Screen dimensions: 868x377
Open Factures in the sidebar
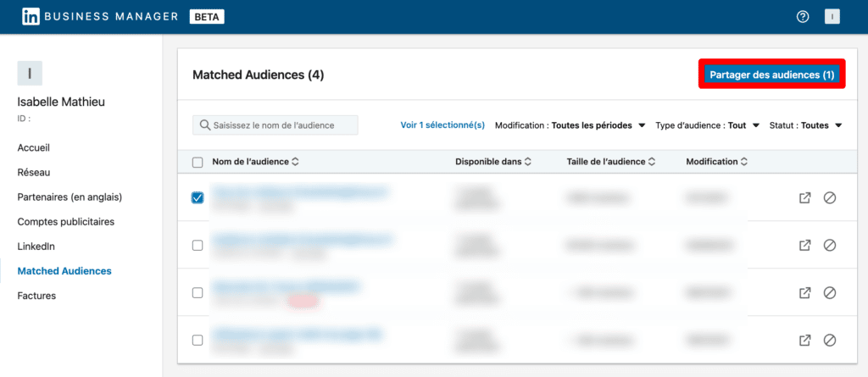point(36,296)
